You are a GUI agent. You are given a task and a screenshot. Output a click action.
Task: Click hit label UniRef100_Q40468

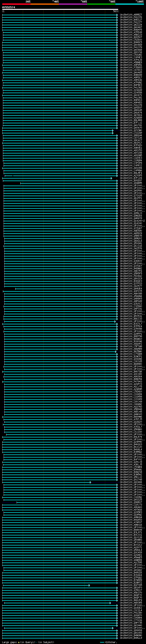[131, 50]
